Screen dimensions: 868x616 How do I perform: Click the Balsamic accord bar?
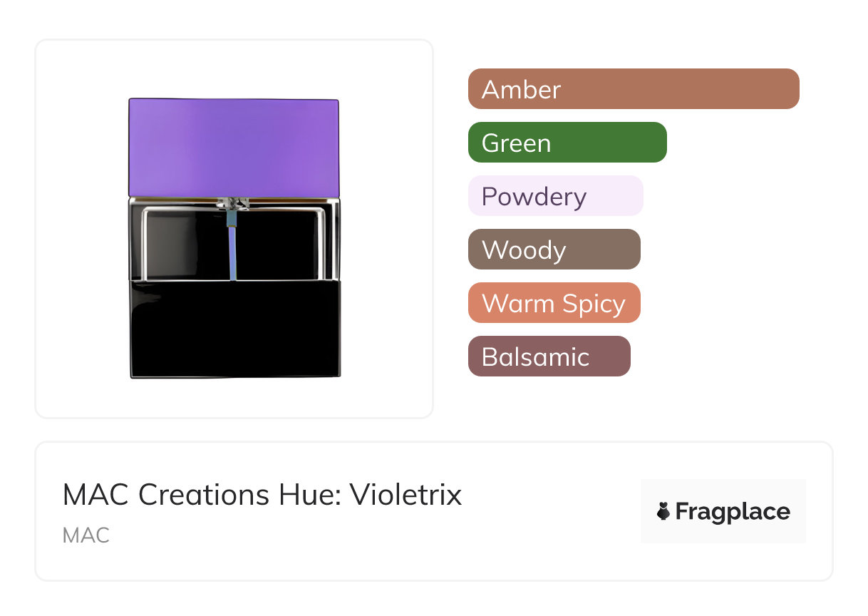549,356
